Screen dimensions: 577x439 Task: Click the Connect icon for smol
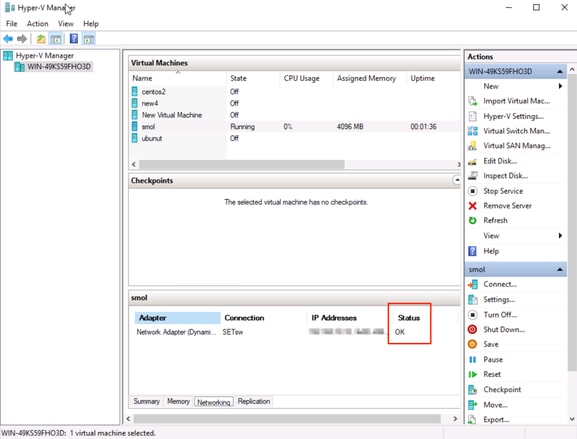[x=472, y=284]
